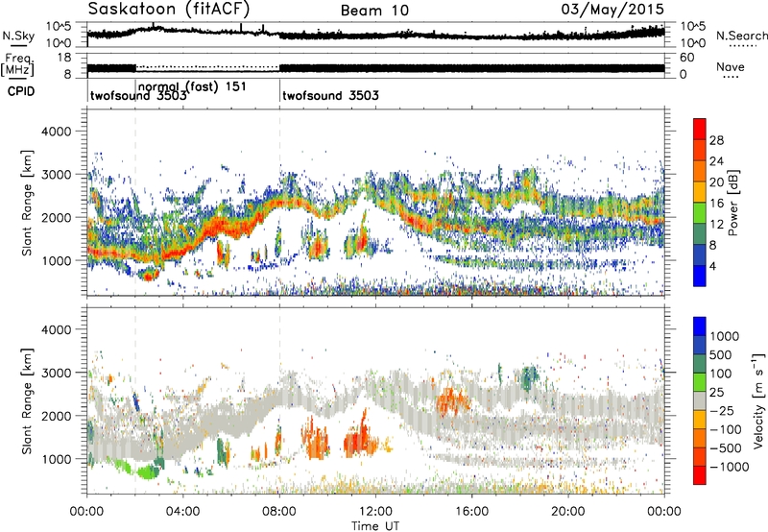
Task: Click the "Time UT" x-axis title
Action: pyautogui.click(x=375, y=526)
